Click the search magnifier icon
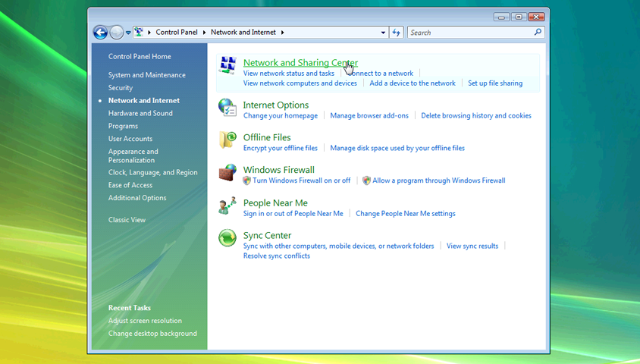The width and height of the screenshot is (640, 364). coord(538,33)
